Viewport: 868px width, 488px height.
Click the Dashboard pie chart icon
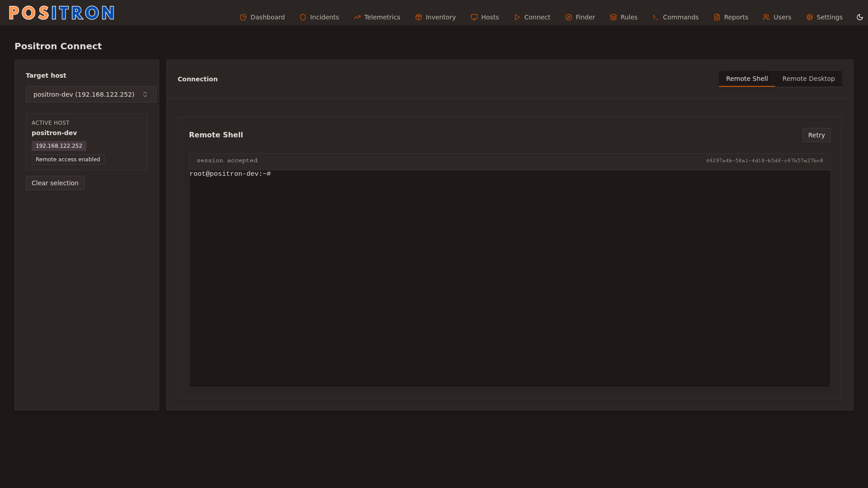click(243, 17)
